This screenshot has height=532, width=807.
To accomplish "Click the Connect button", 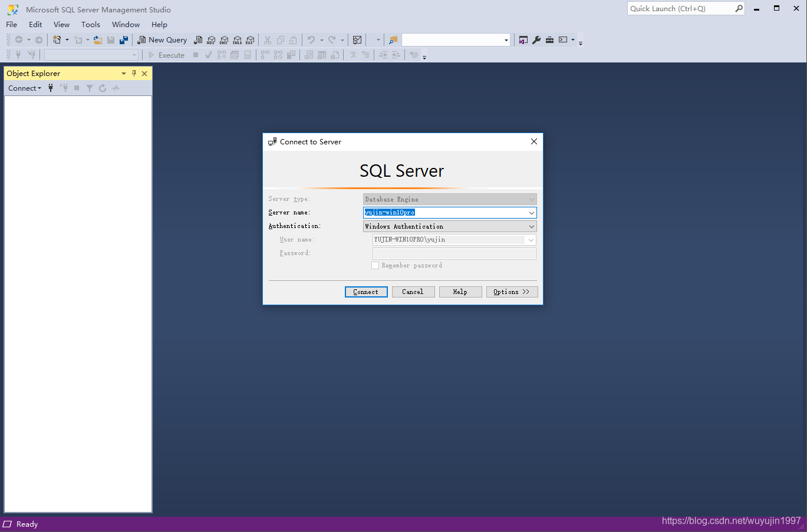I will 365,292.
